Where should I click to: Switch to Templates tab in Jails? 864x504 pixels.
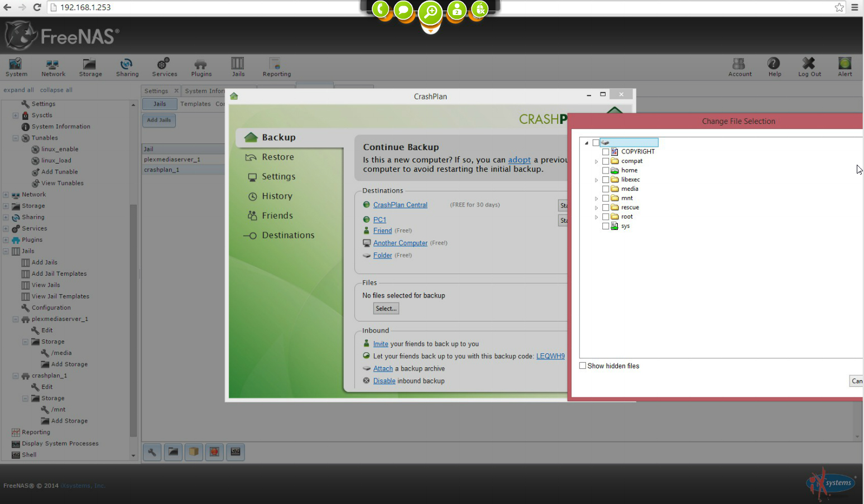click(x=195, y=104)
